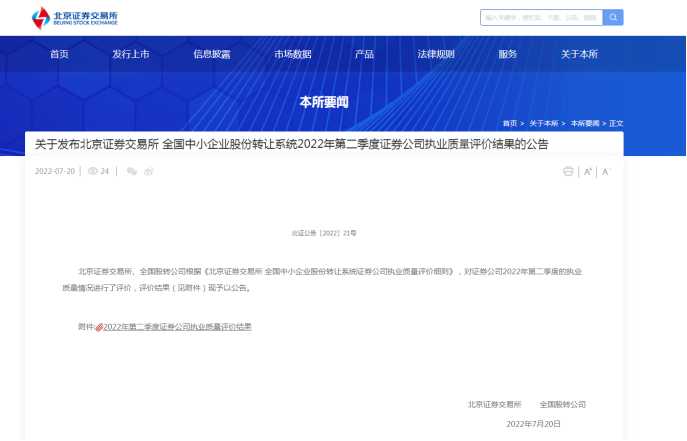This screenshot has width=687, height=441.
Task: Open the 法律规则 menu
Action: click(436, 54)
